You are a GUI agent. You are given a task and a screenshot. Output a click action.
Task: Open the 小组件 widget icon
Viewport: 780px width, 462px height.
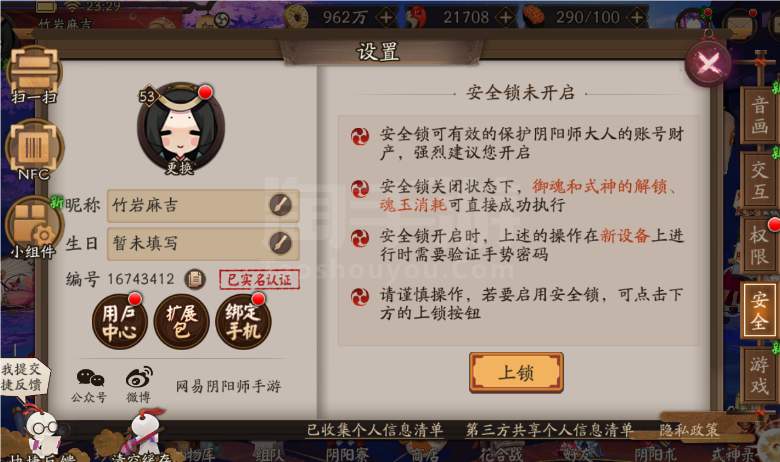click(x=34, y=227)
